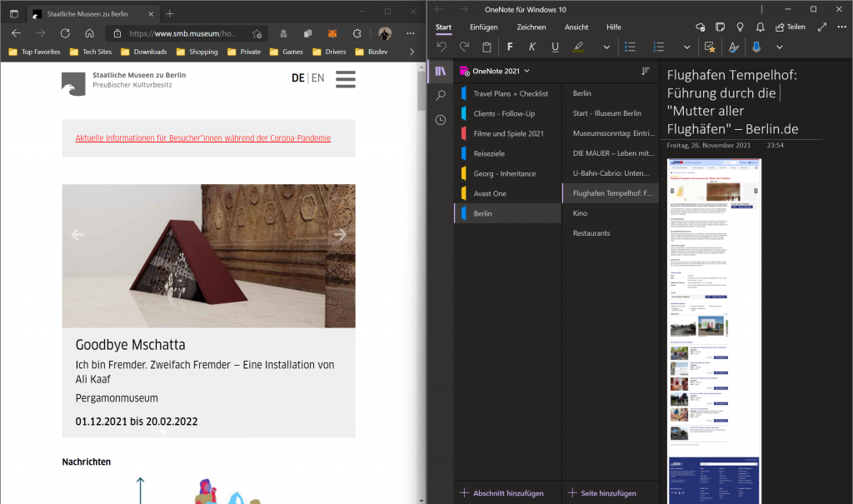Viewport: 853px width, 504px height.
Task: Toggle the notebook navigation icon
Action: pyautogui.click(x=441, y=72)
